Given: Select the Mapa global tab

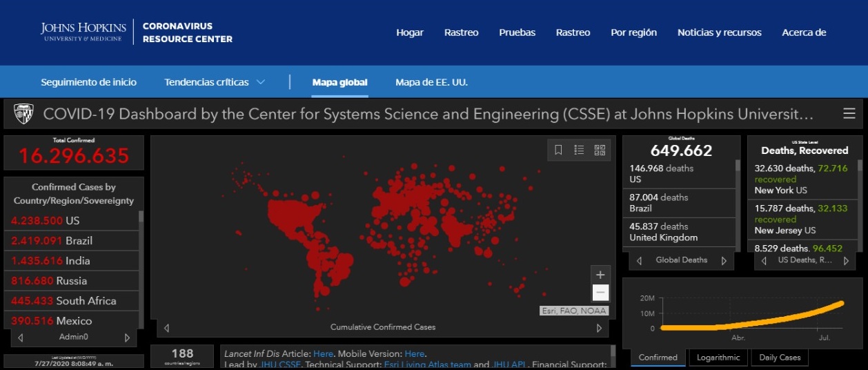Looking at the screenshot, I should coord(340,82).
